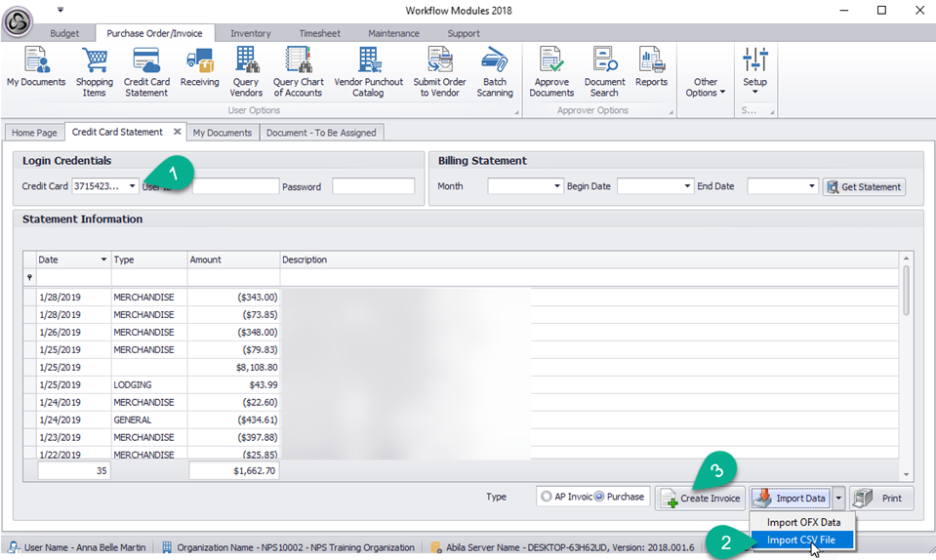Select the Purchase radio button

(600, 497)
